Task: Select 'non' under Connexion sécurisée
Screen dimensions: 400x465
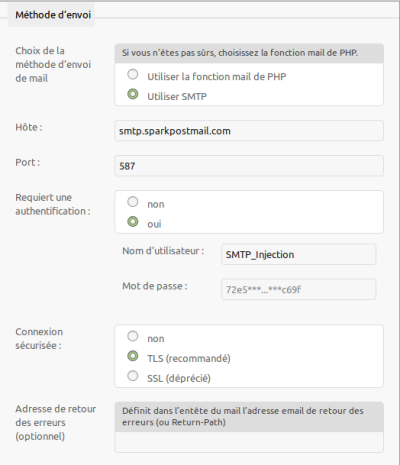Action: (133, 336)
